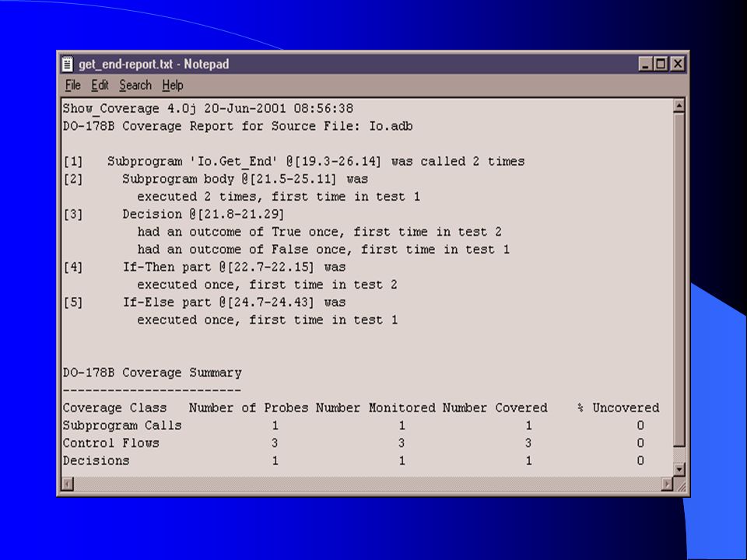Viewport: 747px width, 560px height.
Task: Click 'executed once, first time in test 1'
Action: pos(267,320)
